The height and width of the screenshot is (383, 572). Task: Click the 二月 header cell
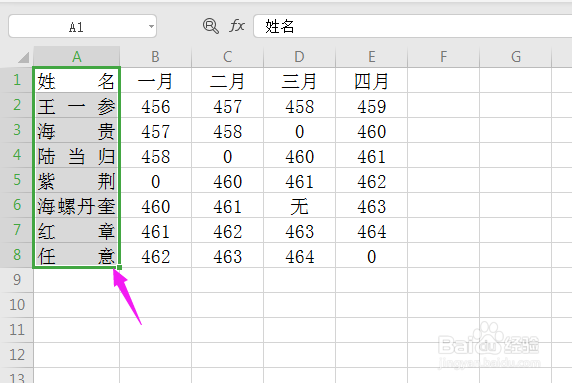(227, 80)
